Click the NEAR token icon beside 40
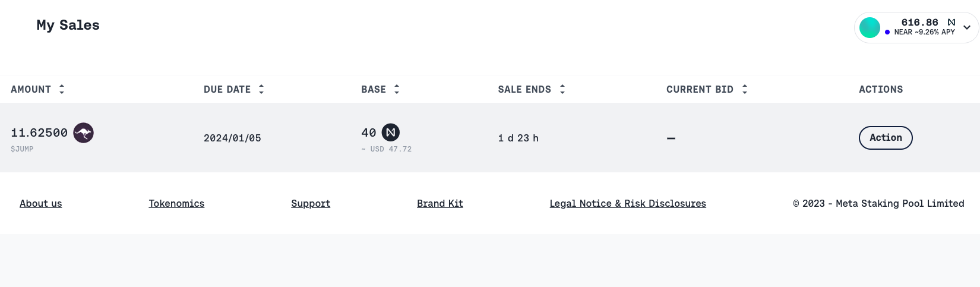The height and width of the screenshot is (287, 980). pyautogui.click(x=390, y=133)
